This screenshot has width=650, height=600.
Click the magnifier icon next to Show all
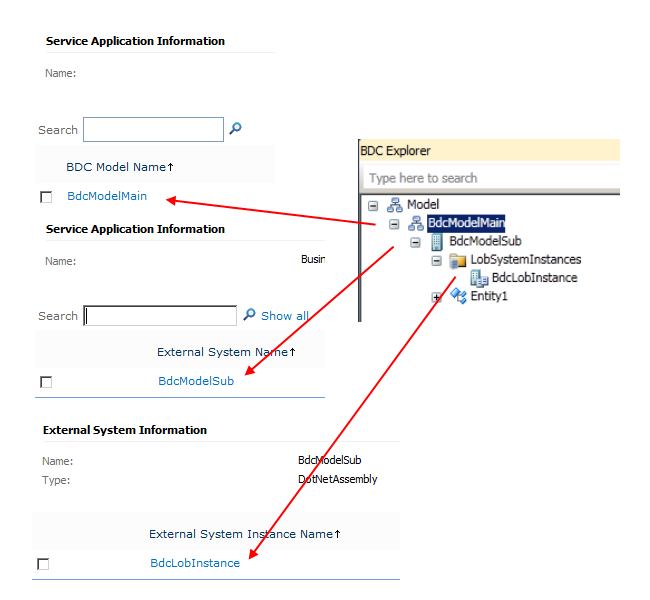tap(249, 314)
